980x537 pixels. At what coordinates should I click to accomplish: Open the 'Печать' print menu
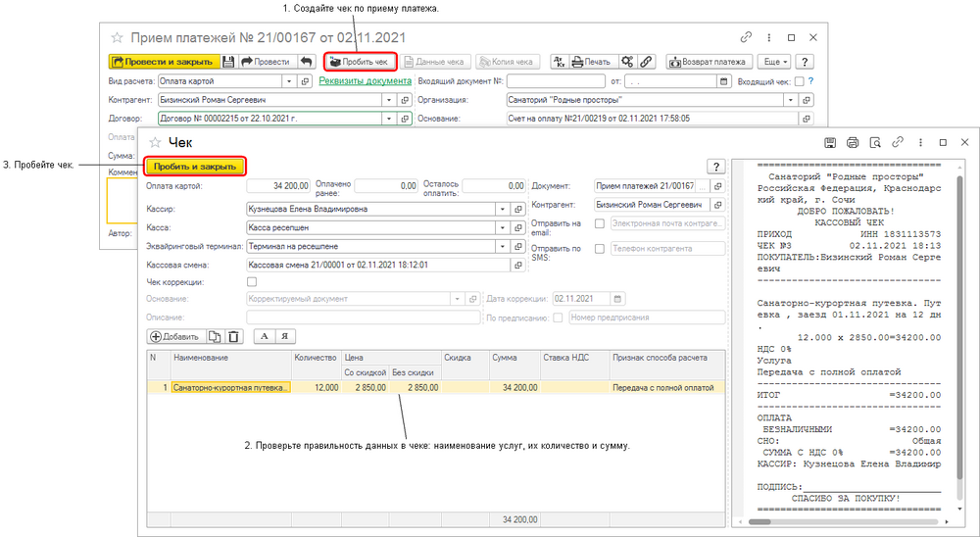[x=591, y=62]
